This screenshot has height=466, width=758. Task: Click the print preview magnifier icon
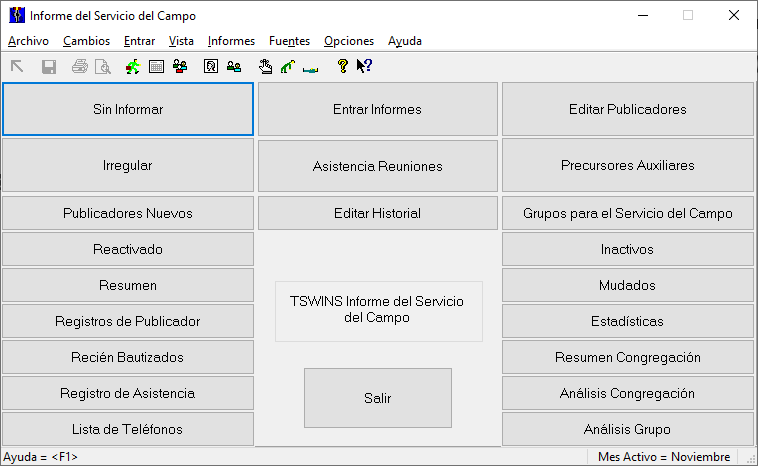click(x=102, y=67)
